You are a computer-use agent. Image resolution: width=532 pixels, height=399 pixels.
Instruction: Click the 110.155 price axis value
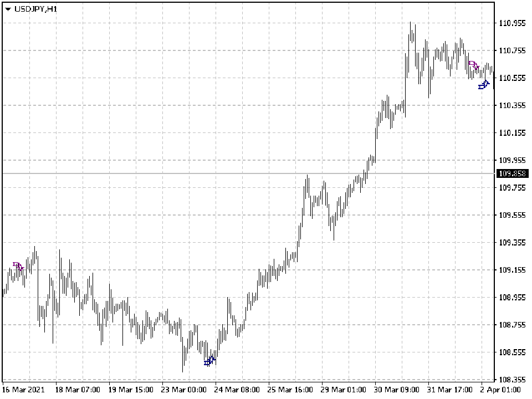pyautogui.click(x=512, y=132)
